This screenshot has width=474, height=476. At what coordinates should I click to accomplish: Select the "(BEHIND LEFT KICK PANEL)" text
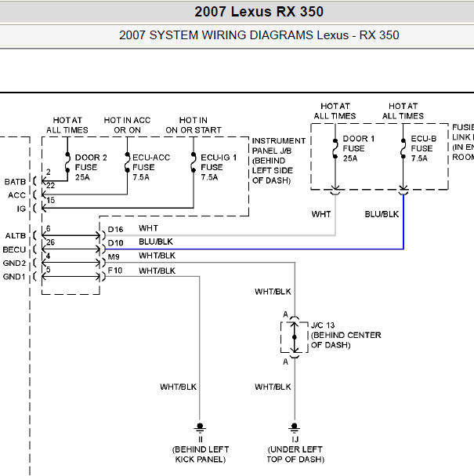click(x=201, y=455)
